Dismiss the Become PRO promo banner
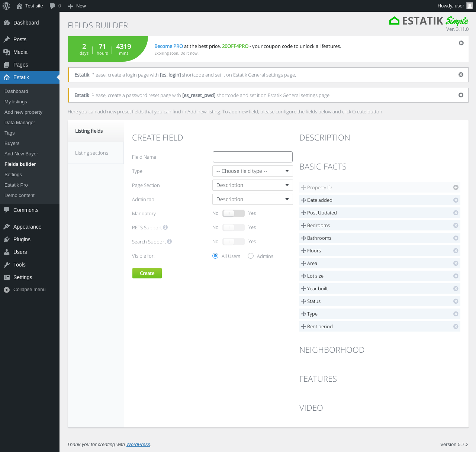This screenshot has width=476, height=452. (461, 43)
